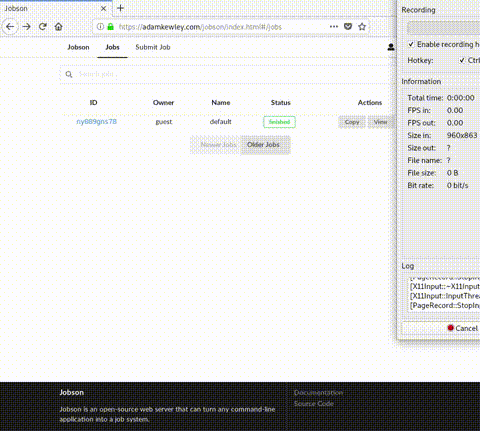Open the Jobson home menu item
This screenshot has height=431, width=480.
pos(78,47)
